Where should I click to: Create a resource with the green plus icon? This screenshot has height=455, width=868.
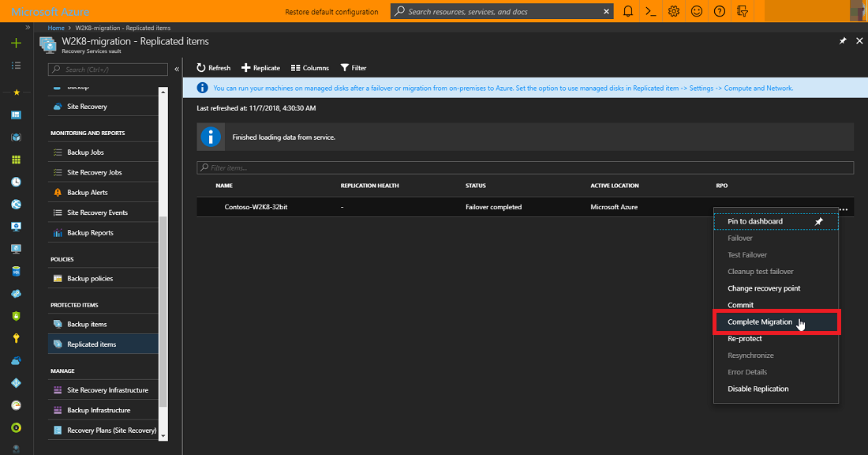point(15,43)
